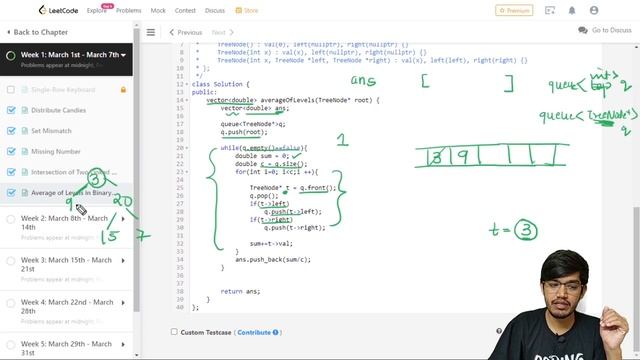Screen dimensions: 640x360
Task: Click the Week 1 progress circle icon
Action: point(11,55)
